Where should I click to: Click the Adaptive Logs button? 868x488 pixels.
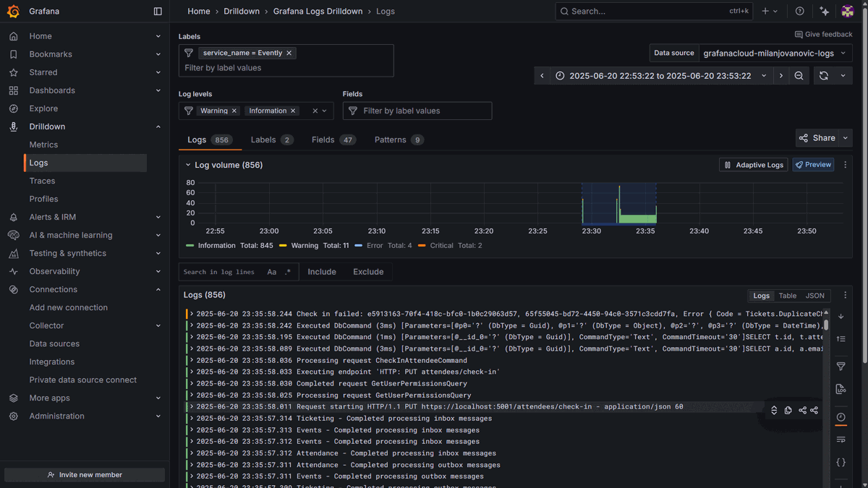coord(754,165)
